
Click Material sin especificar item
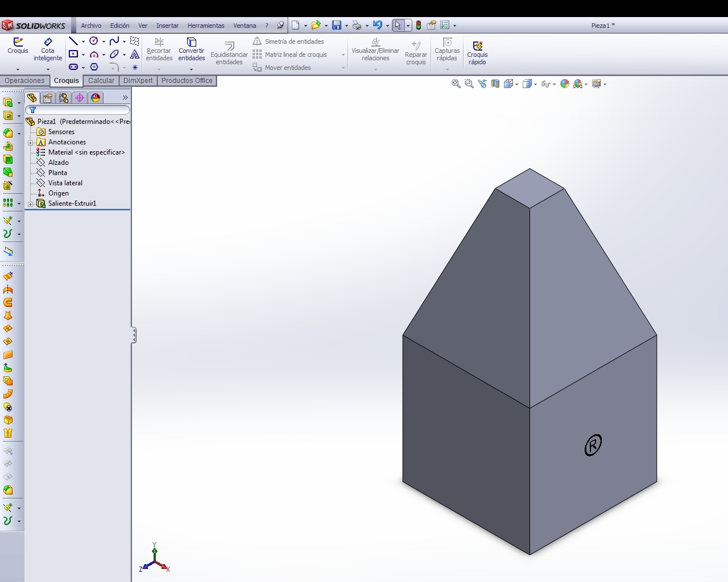(x=86, y=152)
